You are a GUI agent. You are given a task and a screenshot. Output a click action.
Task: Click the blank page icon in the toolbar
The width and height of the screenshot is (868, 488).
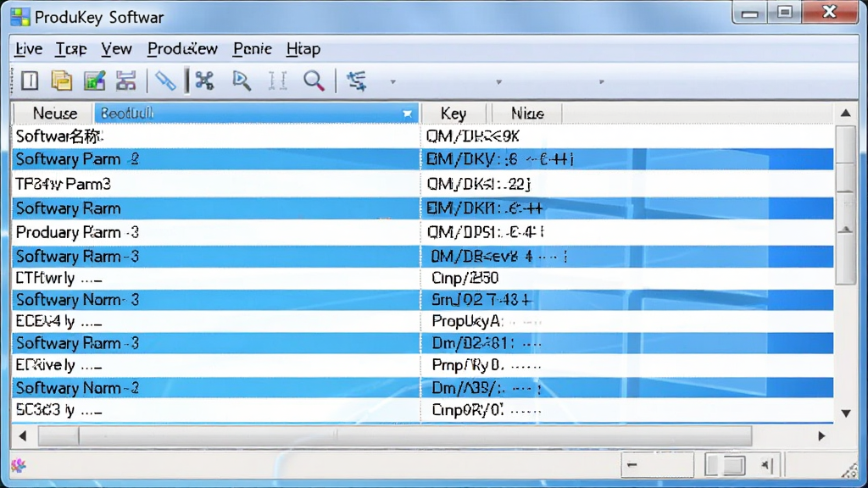(x=30, y=80)
